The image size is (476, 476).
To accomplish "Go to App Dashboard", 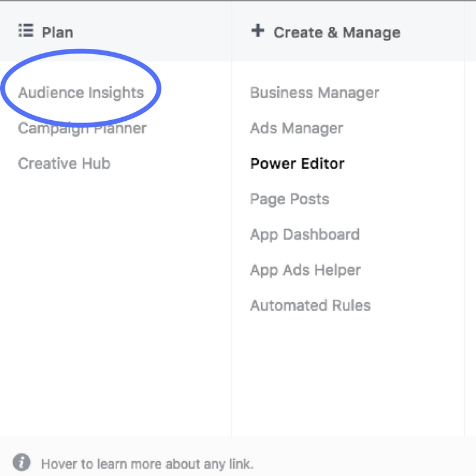I will pyautogui.click(x=305, y=234).
